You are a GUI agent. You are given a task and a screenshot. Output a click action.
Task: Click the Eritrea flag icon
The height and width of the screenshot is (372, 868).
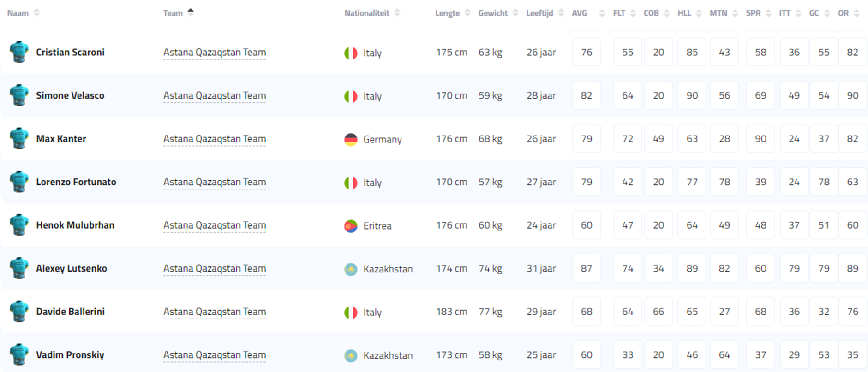pos(351,226)
